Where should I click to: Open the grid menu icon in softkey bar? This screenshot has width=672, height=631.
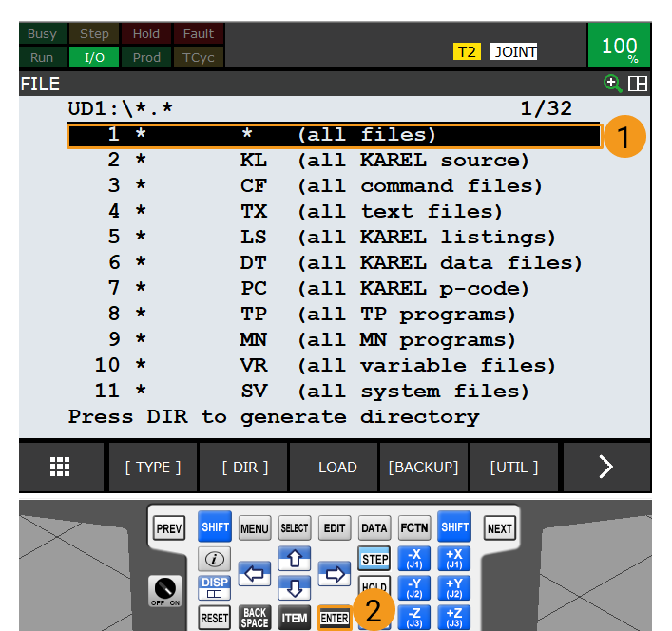click(x=60, y=467)
